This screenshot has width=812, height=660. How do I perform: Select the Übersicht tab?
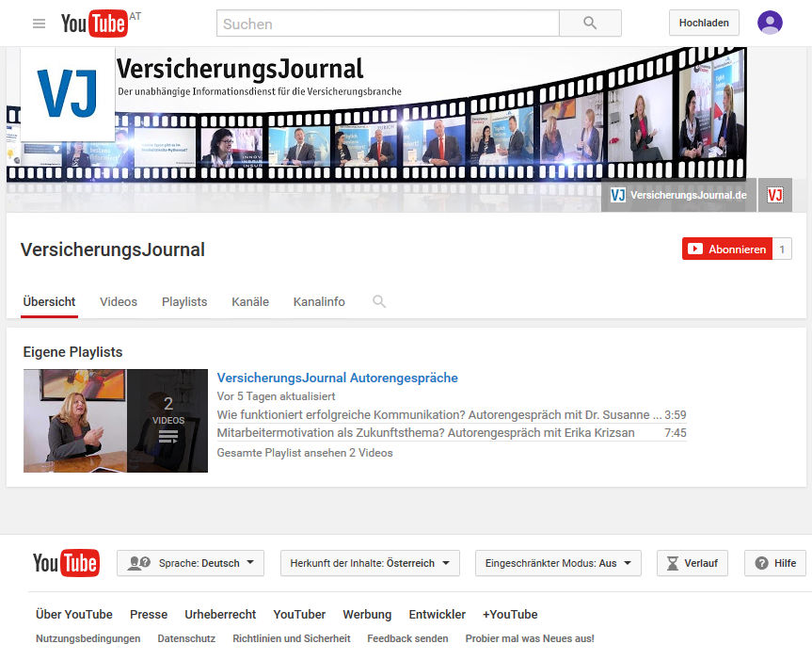49,302
